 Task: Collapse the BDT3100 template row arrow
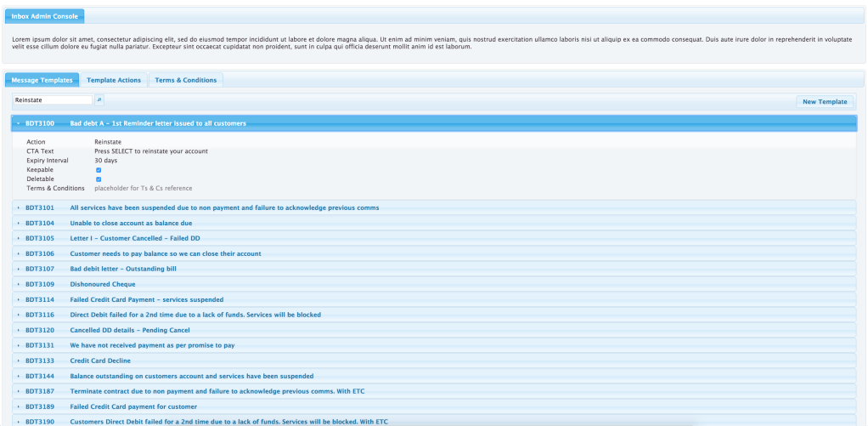(x=19, y=123)
